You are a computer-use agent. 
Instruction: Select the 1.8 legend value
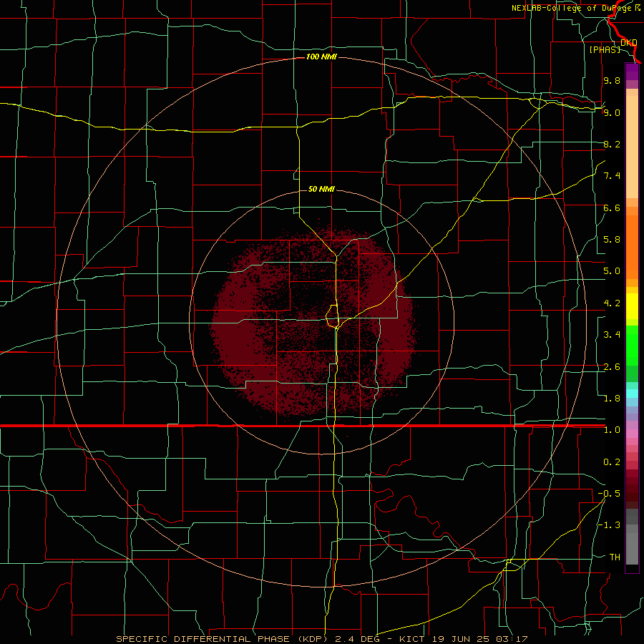612,399
